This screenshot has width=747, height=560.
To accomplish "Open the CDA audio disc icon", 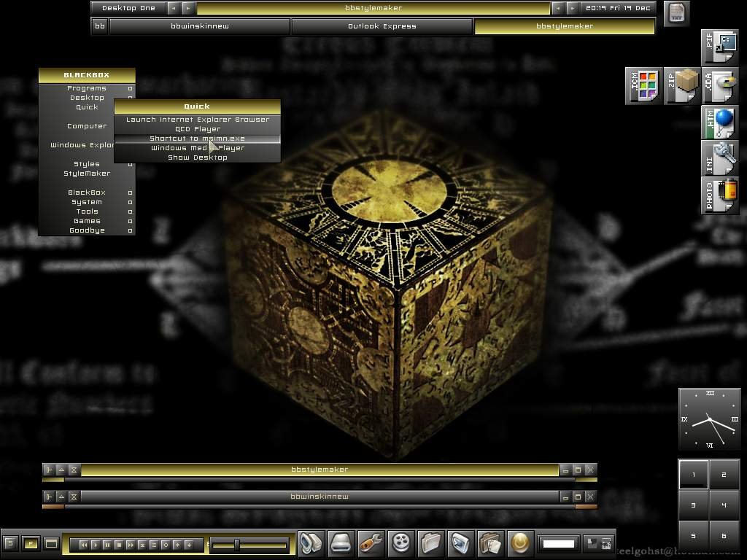I will pyautogui.click(x=720, y=86).
